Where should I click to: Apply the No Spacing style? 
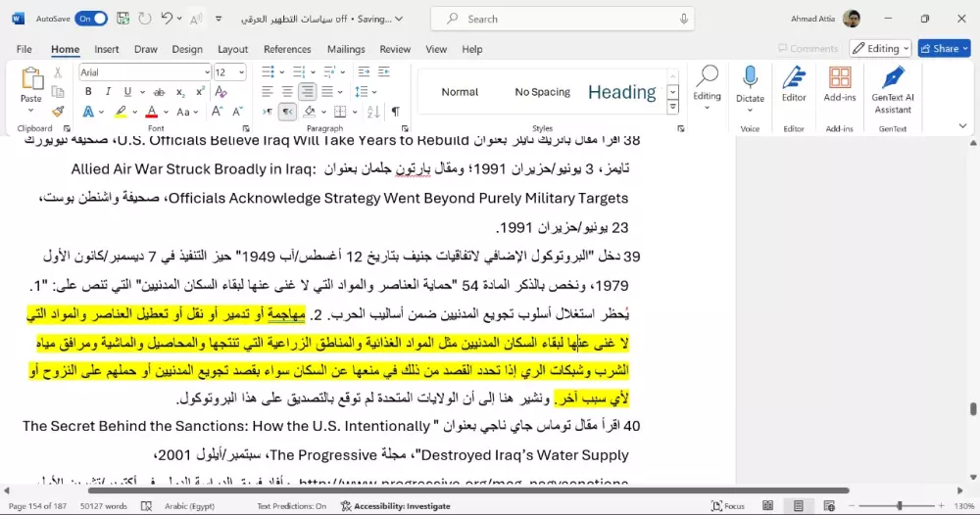[x=543, y=92]
